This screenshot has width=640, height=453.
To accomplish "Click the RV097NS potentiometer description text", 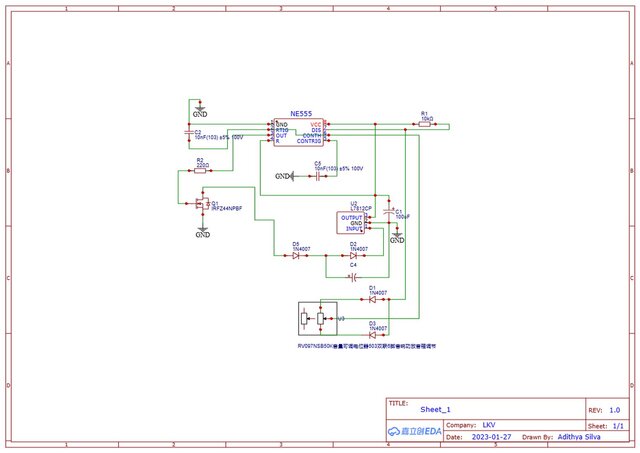I will [x=367, y=346].
